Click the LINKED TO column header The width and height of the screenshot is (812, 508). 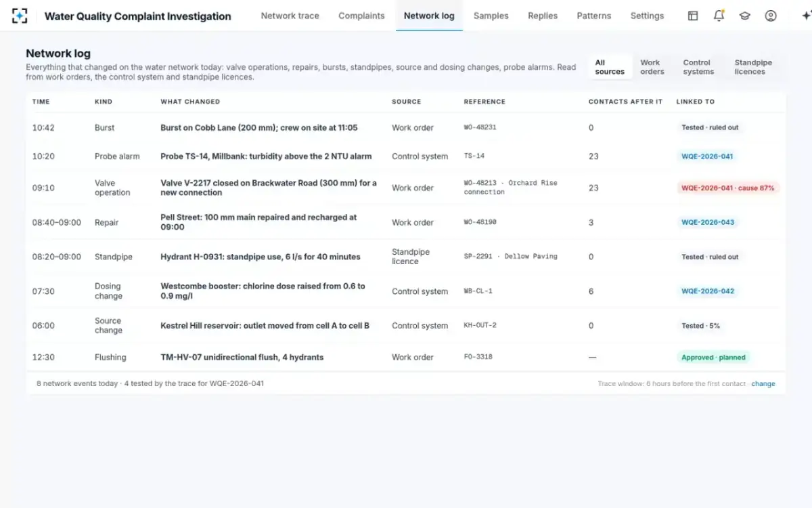pos(696,102)
